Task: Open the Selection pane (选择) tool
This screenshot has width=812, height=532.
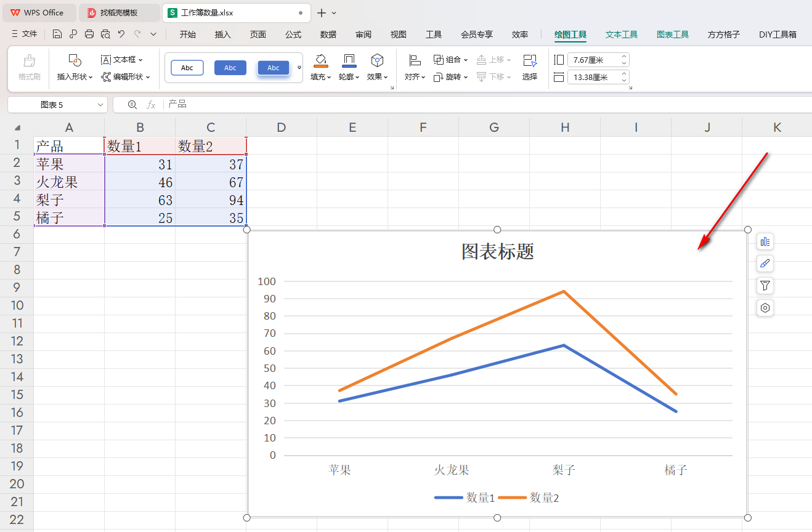Action: pos(530,60)
